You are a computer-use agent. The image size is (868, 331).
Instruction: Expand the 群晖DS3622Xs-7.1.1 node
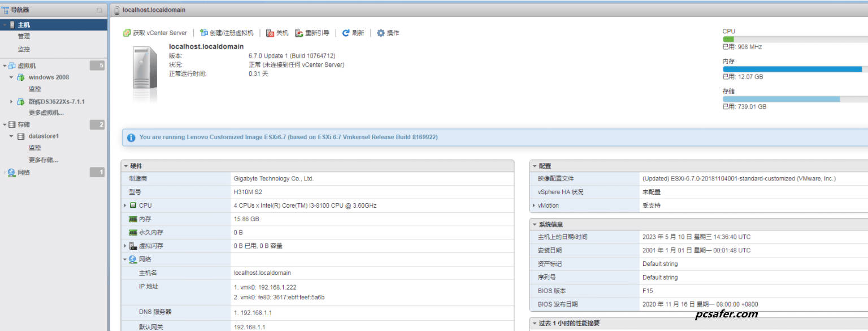coord(11,102)
